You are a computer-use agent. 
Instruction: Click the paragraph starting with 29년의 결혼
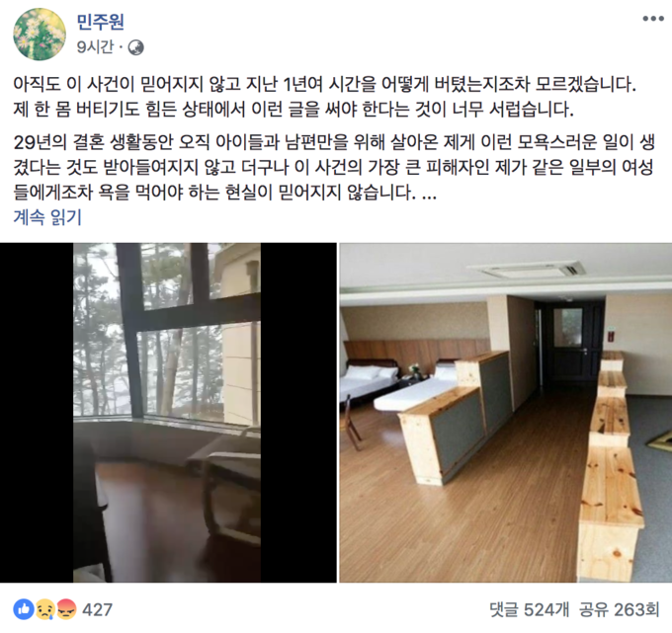tap(334, 168)
